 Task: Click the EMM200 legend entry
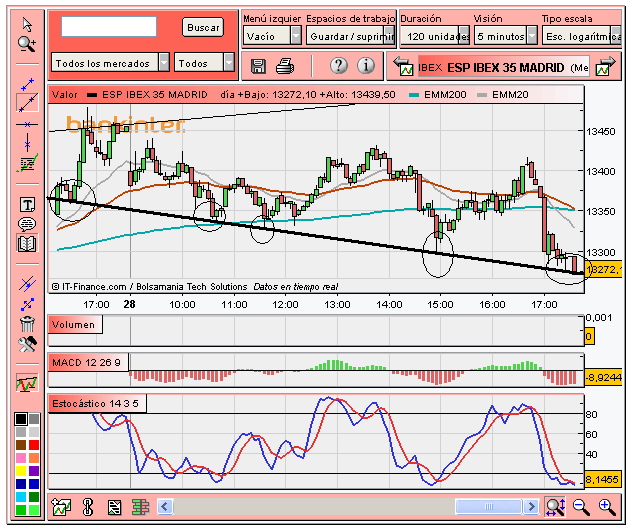438,95
